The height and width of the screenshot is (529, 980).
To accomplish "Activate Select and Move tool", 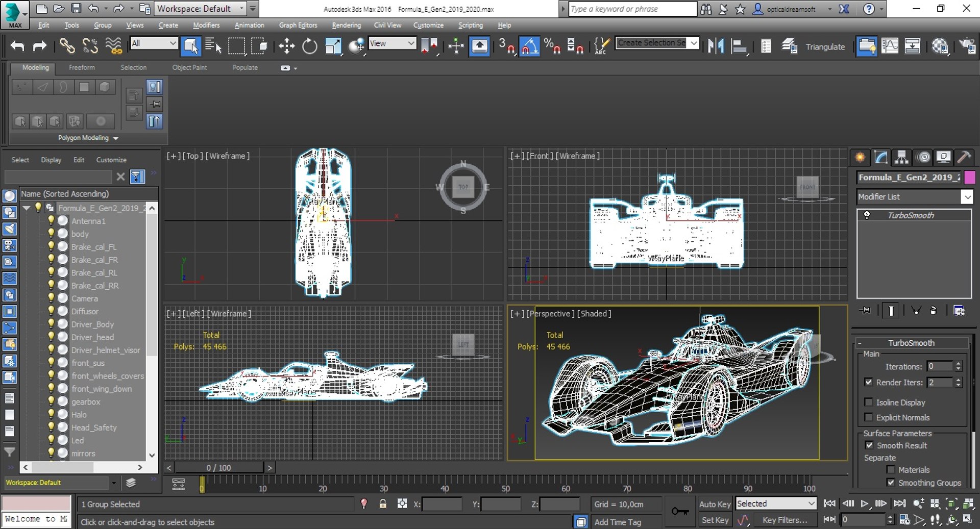I will (x=286, y=46).
